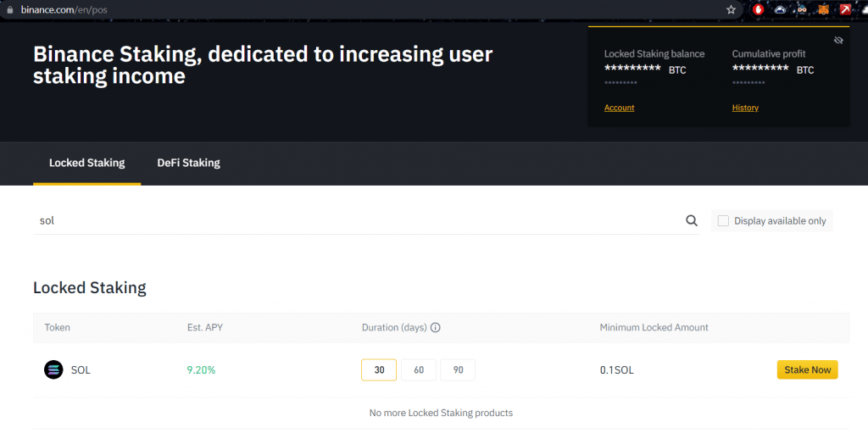Bookmark this page with star icon
This screenshot has width=868, height=433.
(731, 9)
